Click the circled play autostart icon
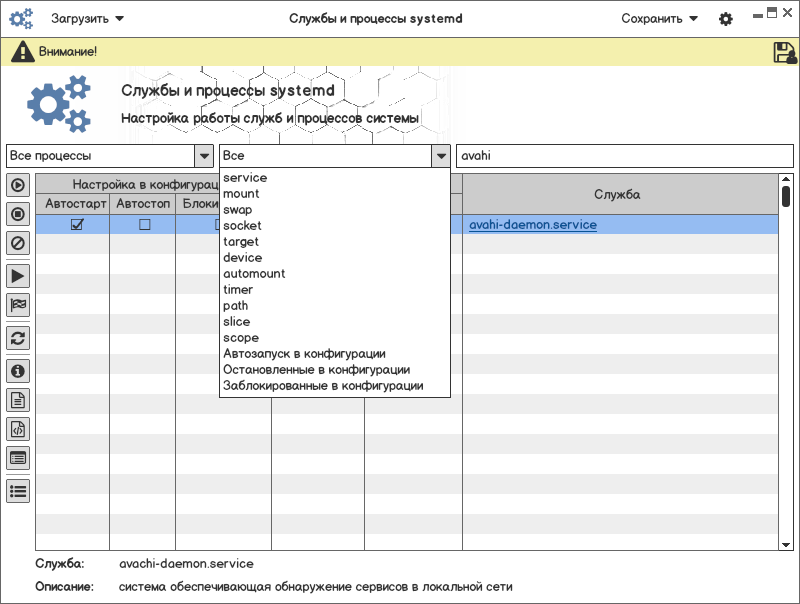The image size is (800, 604). (x=18, y=185)
